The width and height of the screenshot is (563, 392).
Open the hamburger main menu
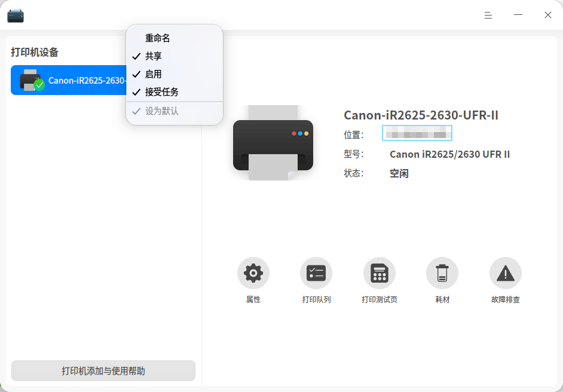point(488,15)
